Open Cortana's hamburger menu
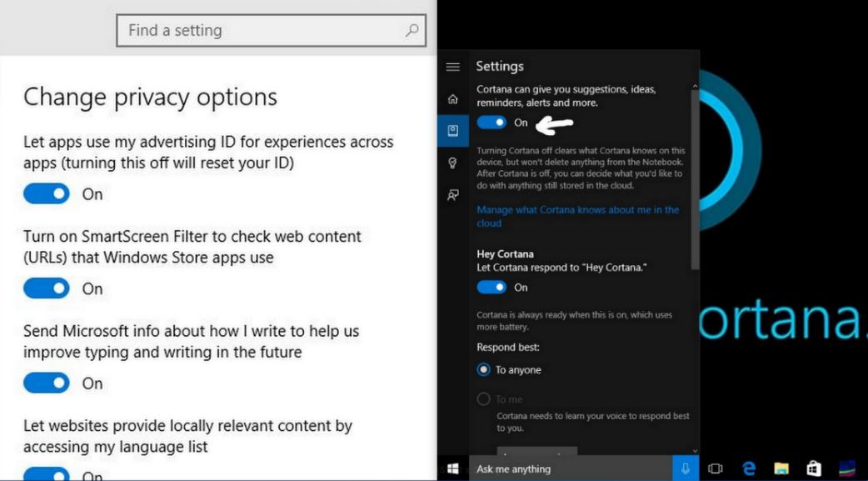Viewport: 868px width, 481px height. [x=452, y=67]
